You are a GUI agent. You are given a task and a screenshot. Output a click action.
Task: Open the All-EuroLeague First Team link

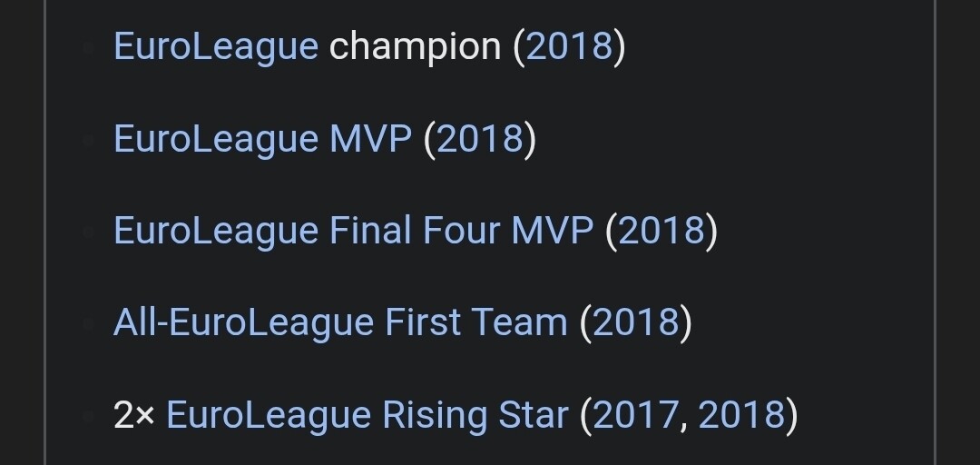tap(340, 322)
